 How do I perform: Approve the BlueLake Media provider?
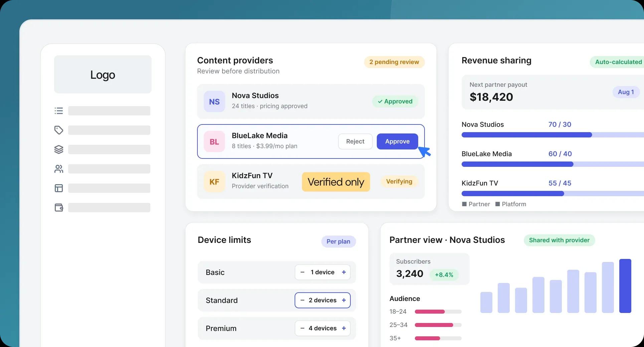[397, 141]
